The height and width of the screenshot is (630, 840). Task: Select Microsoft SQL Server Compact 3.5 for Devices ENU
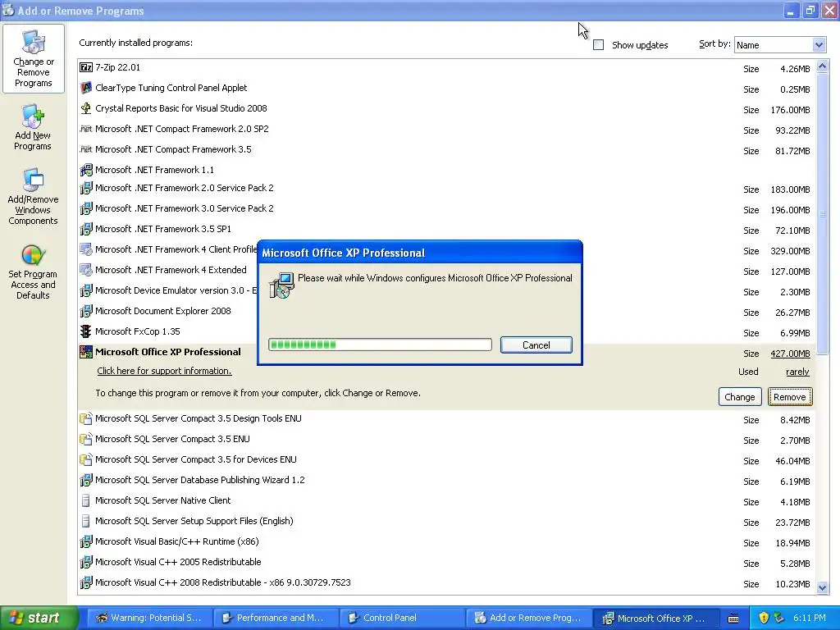pyautogui.click(x=446, y=459)
